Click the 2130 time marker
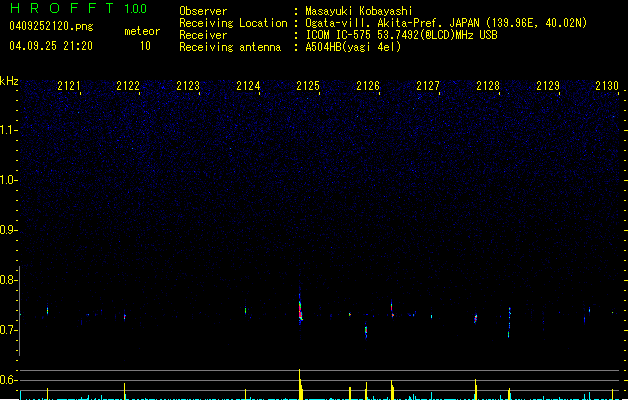Screen dimensions: 629x400 coord(607,86)
